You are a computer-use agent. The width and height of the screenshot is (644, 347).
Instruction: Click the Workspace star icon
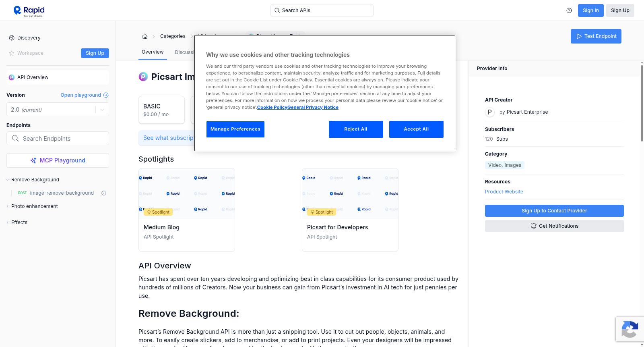pyautogui.click(x=12, y=53)
